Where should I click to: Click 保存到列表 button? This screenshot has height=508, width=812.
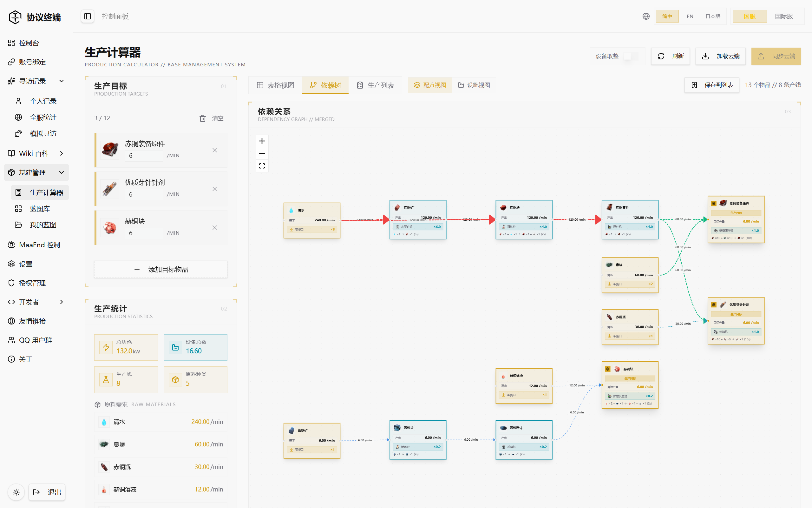coord(712,85)
